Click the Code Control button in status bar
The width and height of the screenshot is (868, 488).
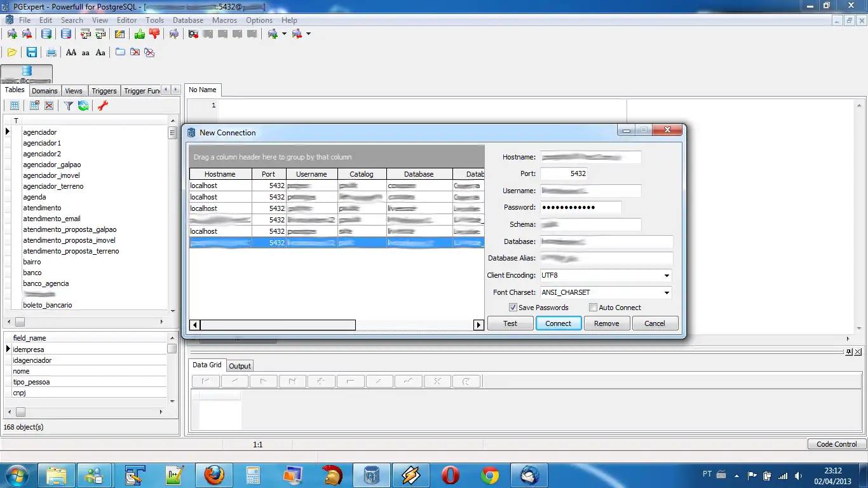[836, 444]
